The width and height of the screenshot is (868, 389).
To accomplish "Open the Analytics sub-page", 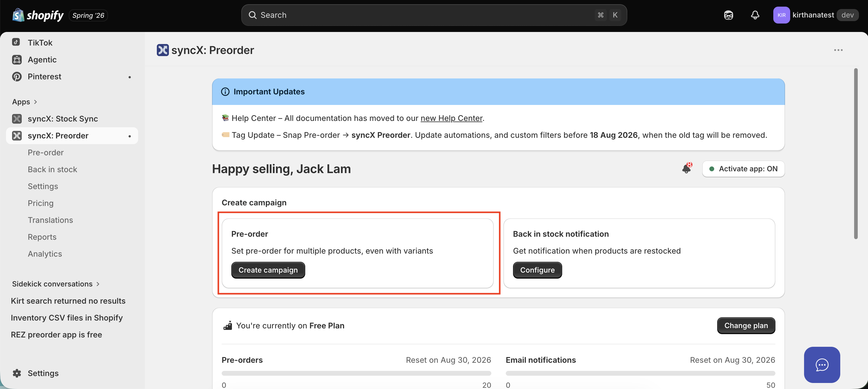I will point(45,254).
